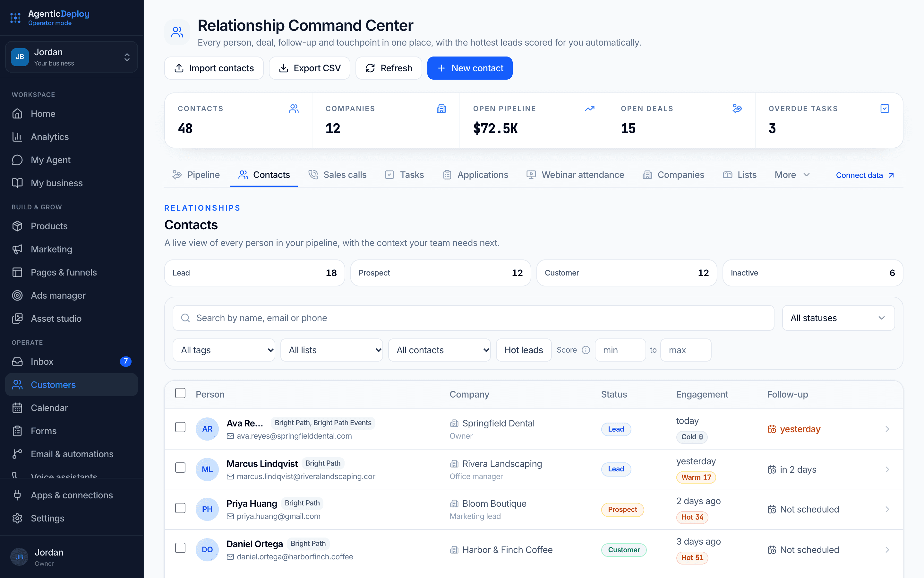This screenshot has width=924, height=578.
Task: Tick the select-all checkbox in table header
Action: click(180, 393)
